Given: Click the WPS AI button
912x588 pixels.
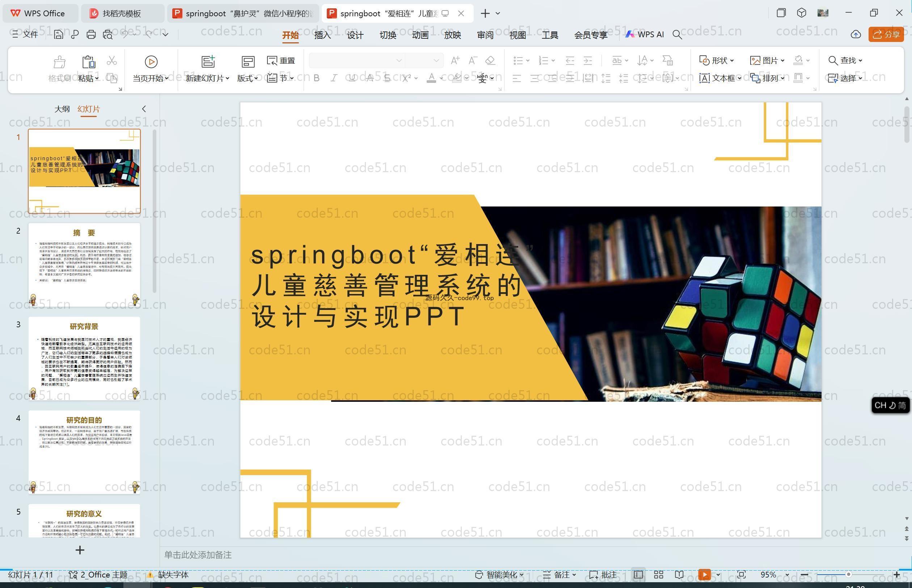Looking at the screenshot, I should [x=645, y=34].
